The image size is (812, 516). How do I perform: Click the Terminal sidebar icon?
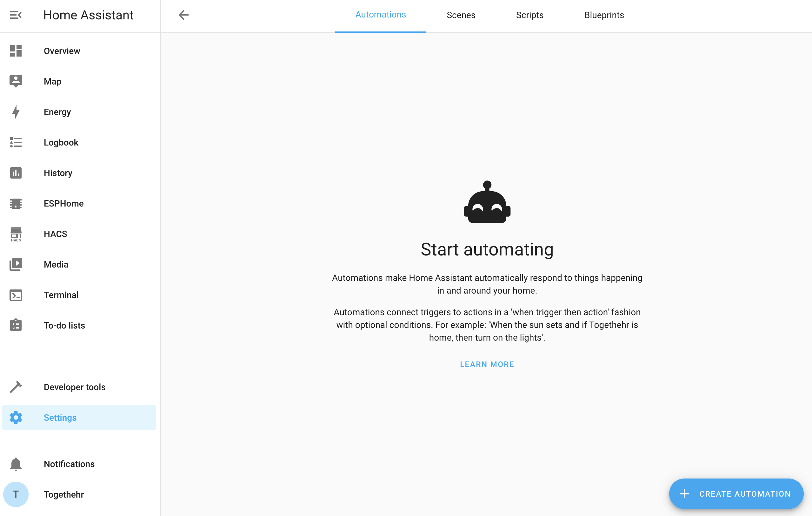16,295
